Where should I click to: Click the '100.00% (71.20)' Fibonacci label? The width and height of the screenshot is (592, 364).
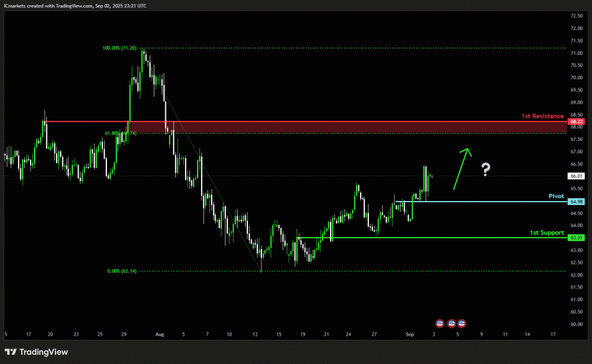tap(119, 48)
